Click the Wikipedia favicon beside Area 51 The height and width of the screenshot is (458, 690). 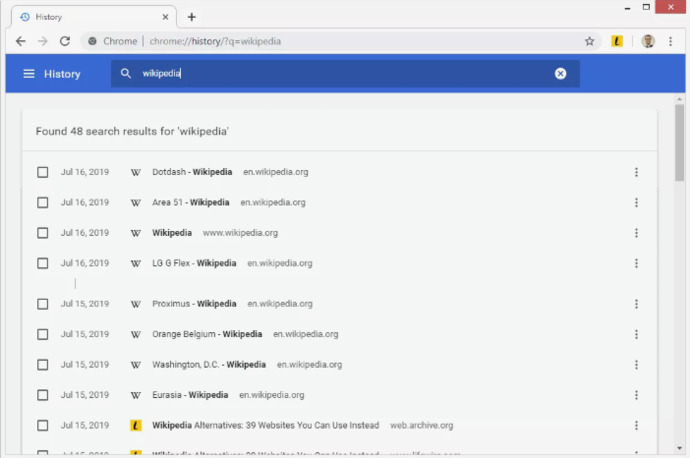tap(136, 203)
